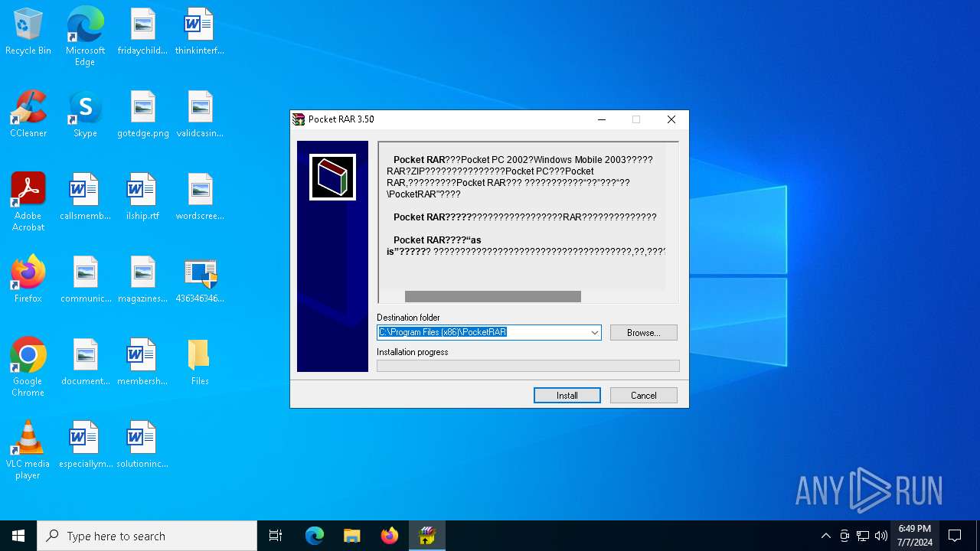The height and width of the screenshot is (551, 980).
Task: Open the CCleaner desktop shortcut
Action: point(28,115)
